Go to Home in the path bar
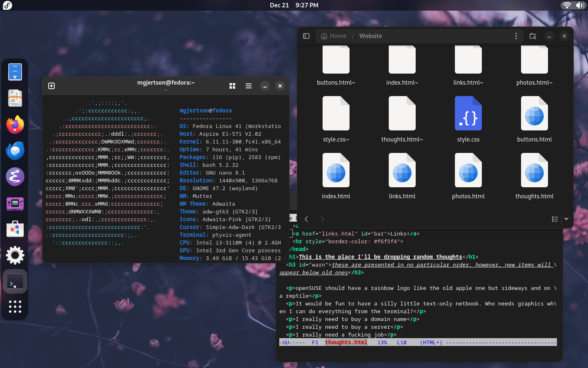 (334, 36)
